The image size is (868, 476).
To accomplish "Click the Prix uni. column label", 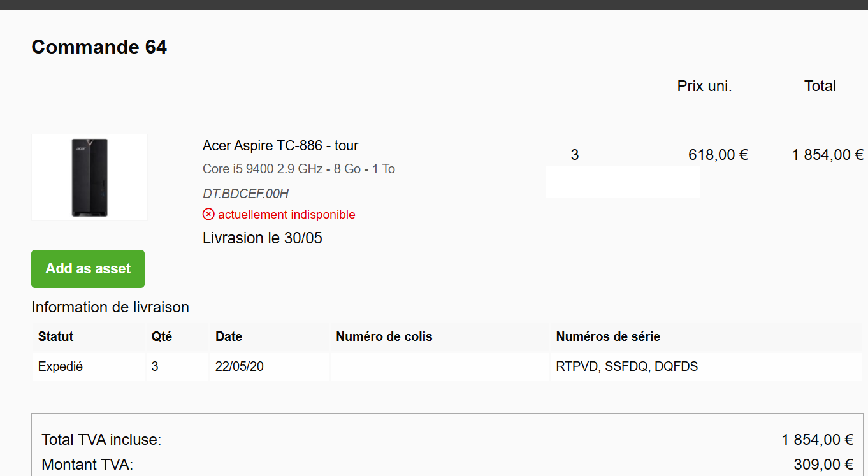I will [x=704, y=87].
